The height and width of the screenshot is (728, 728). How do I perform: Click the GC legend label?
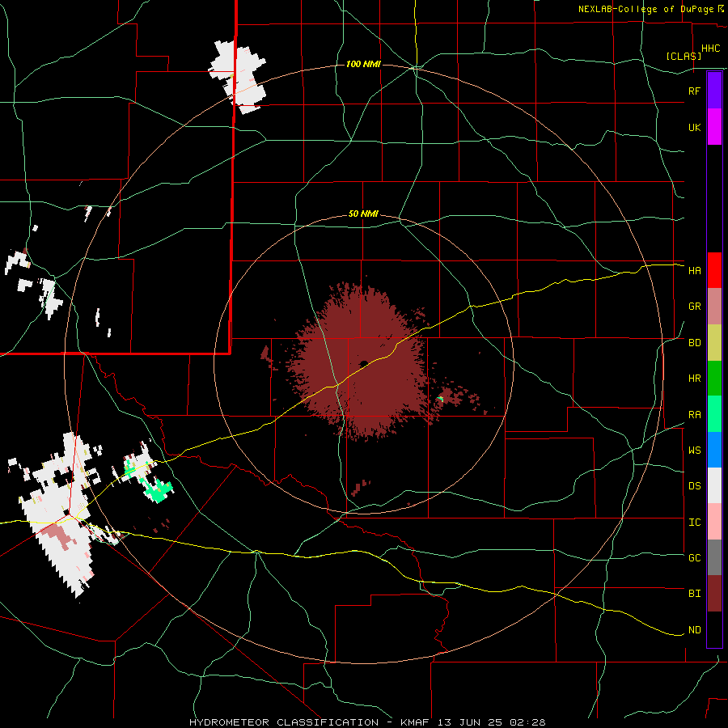[694, 558]
